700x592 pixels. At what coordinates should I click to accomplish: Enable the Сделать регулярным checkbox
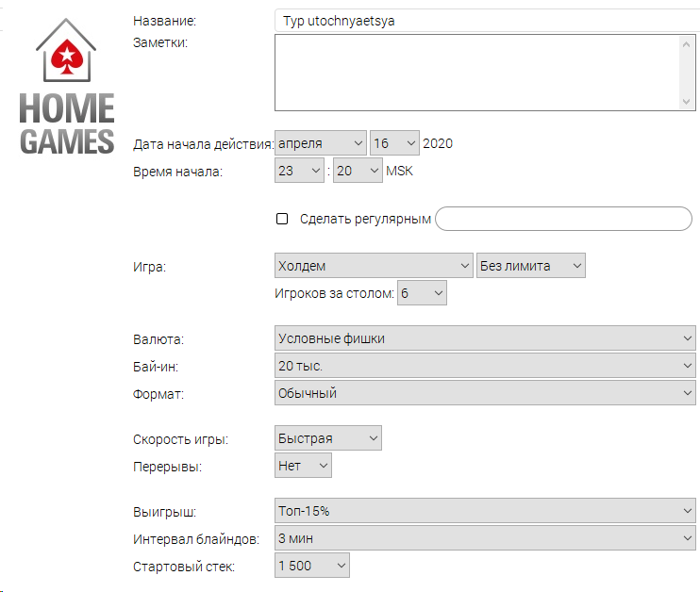point(282,219)
